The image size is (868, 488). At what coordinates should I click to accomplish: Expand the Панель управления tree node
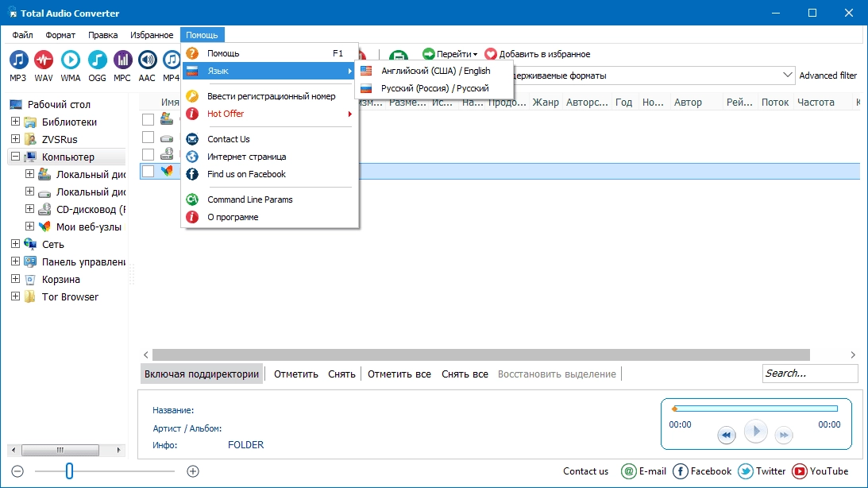tap(16, 261)
